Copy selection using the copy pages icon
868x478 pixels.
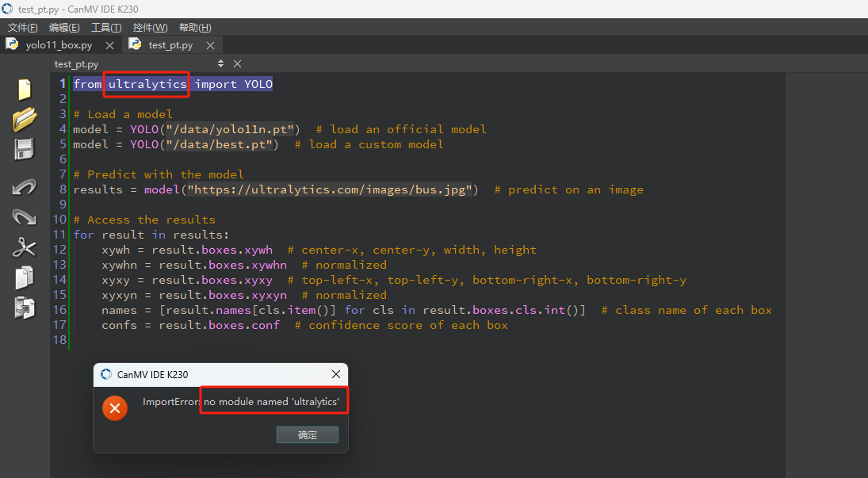pos(25,278)
